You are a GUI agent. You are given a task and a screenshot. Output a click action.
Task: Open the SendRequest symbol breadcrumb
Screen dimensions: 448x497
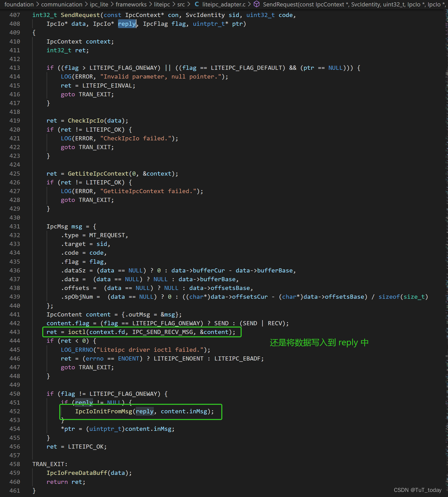tap(354, 4)
